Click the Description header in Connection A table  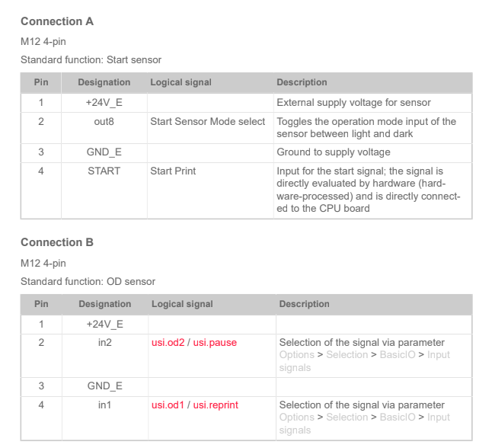pyautogui.click(x=302, y=82)
